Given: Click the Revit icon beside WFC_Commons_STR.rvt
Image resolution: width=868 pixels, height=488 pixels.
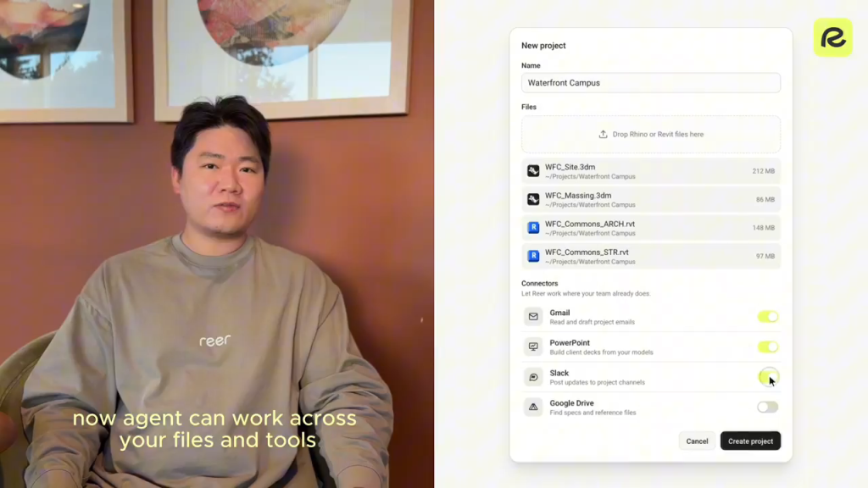Looking at the screenshot, I should pyautogui.click(x=533, y=256).
